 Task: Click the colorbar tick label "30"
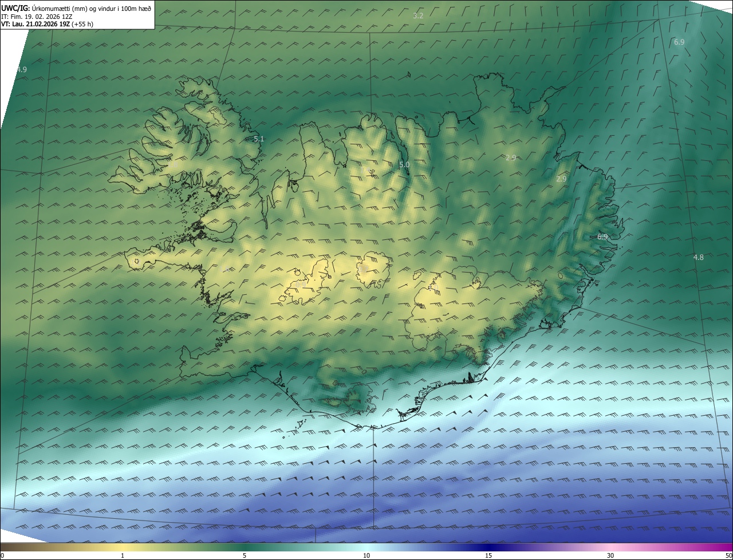point(610,555)
